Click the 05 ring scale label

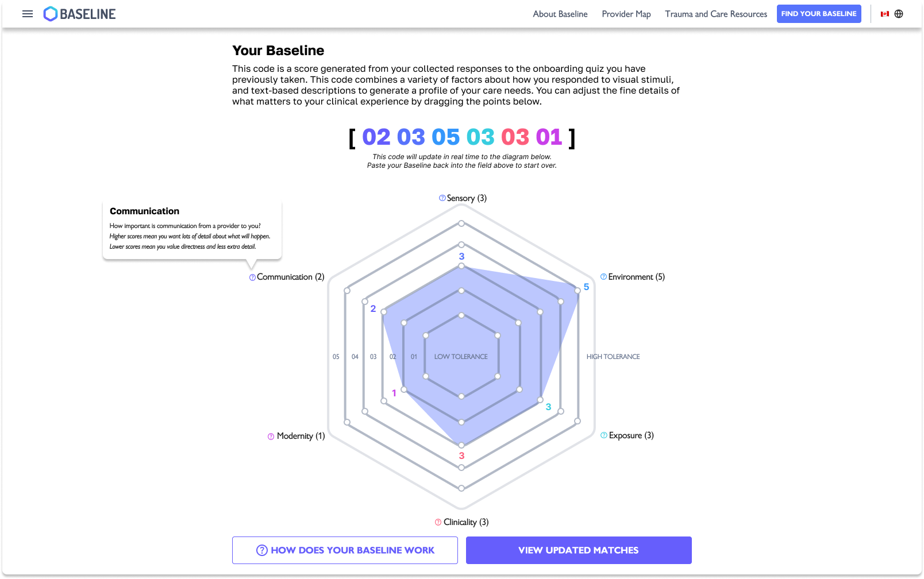(336, 357)
